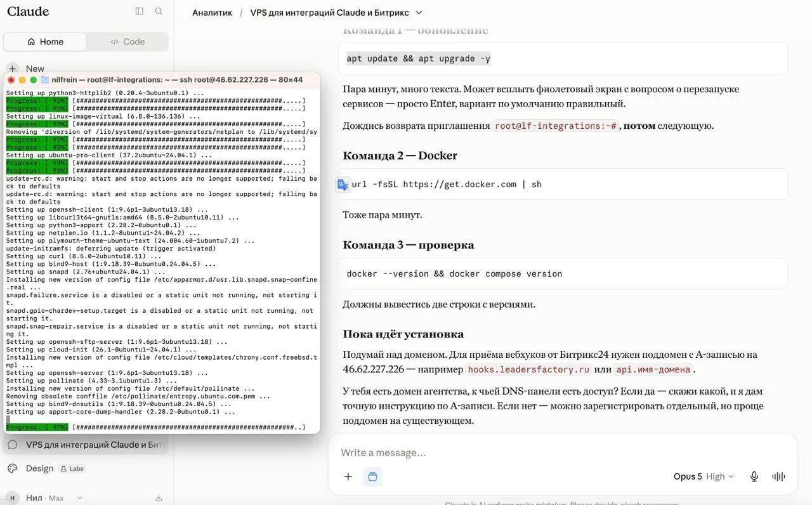Switch to the Code tab
The image size is (812, 505).
click(x=128, y=42)
